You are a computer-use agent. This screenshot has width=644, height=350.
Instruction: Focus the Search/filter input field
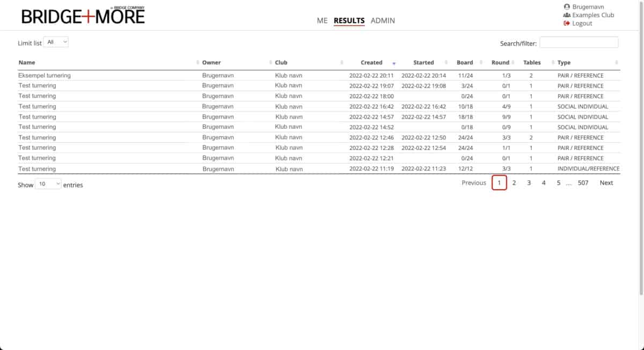[x=579, y=43]
